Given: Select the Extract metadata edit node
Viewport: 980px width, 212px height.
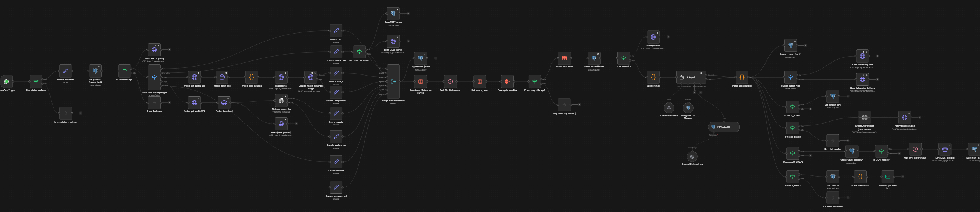Looking at the screenshot, I should (x=65, y=71).
